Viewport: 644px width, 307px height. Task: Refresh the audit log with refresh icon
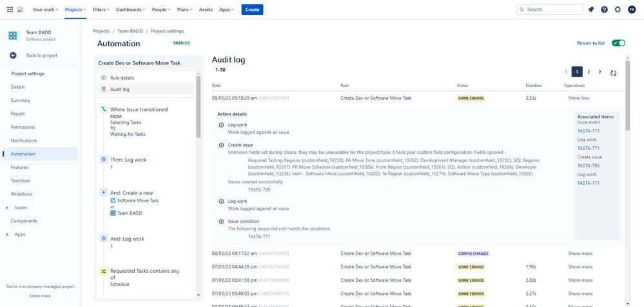(613, 73)
